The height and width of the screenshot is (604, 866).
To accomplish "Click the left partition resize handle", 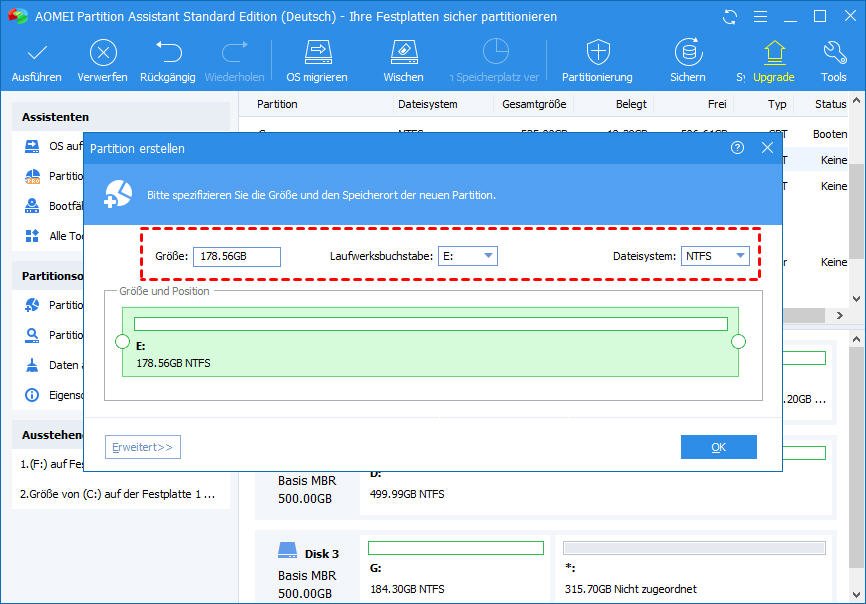I will (122, 342).
